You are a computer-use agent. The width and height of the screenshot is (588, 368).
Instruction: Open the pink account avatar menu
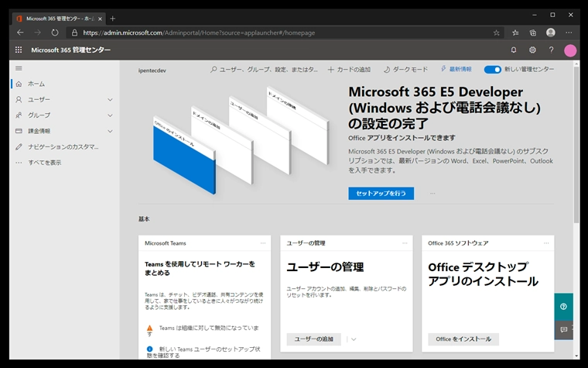570,50
